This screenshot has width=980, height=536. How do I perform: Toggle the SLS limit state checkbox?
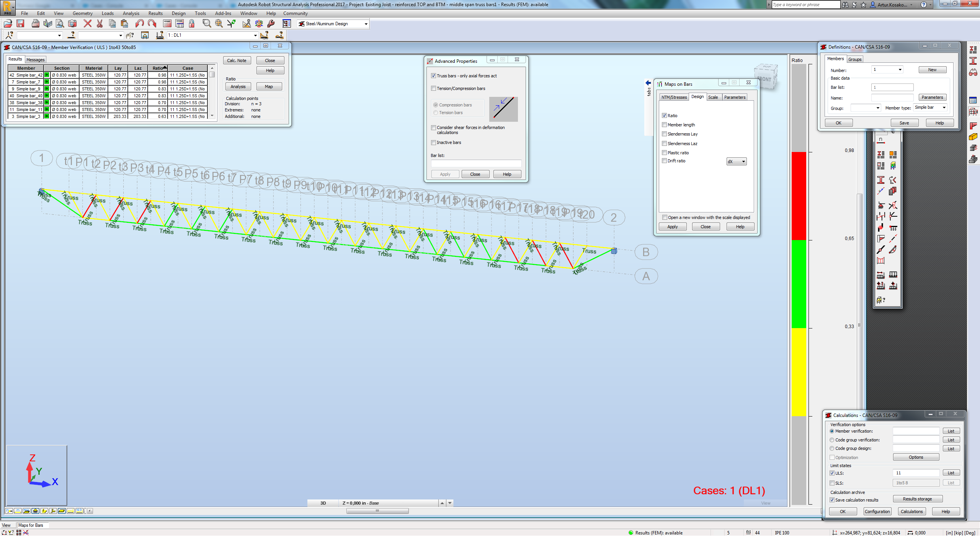832,483
